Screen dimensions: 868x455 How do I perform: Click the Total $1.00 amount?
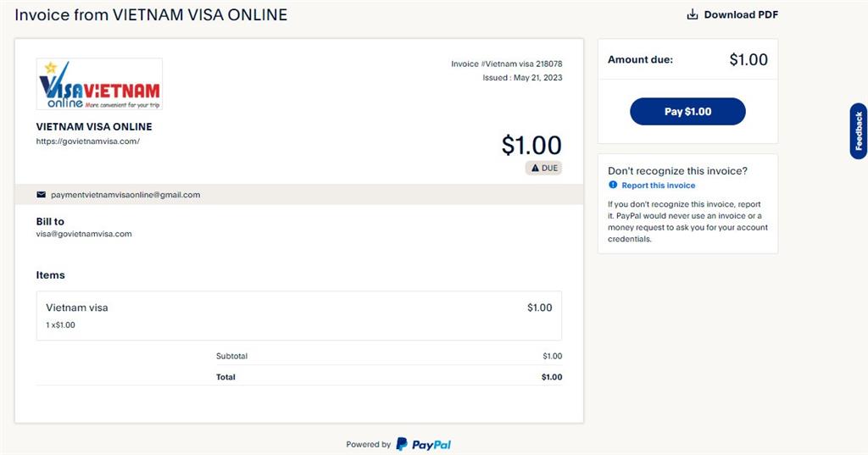(552, 377)
